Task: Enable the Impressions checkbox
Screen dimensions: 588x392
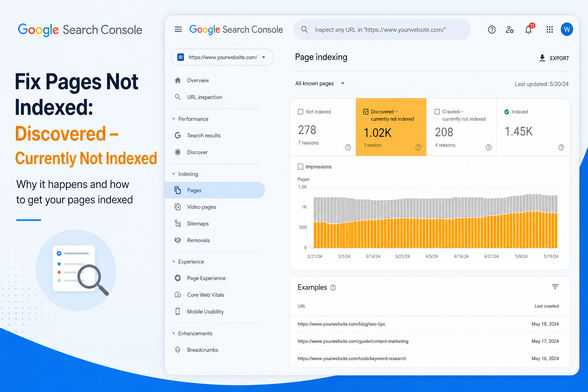Action: point(301,167)
